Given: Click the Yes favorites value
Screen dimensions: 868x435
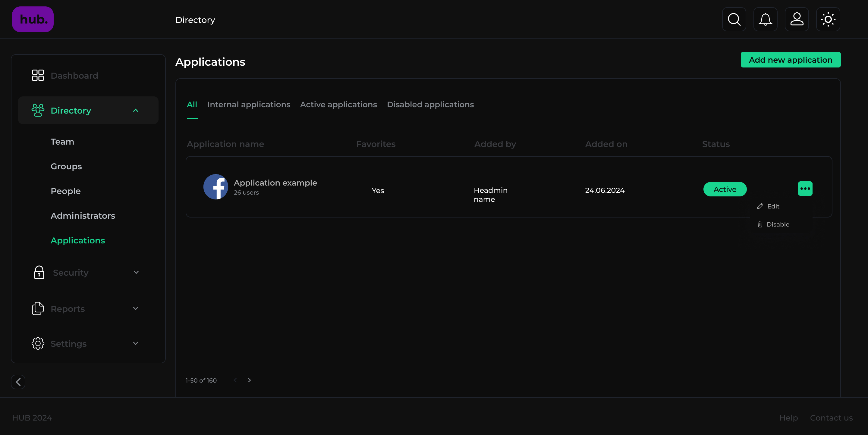Looking at the screenshot, I should [378, 191].
